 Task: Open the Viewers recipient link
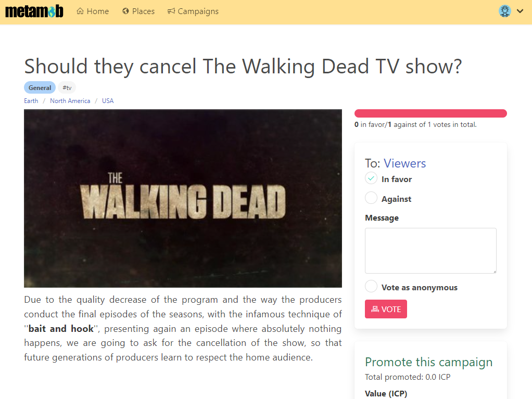pos(404,163)
